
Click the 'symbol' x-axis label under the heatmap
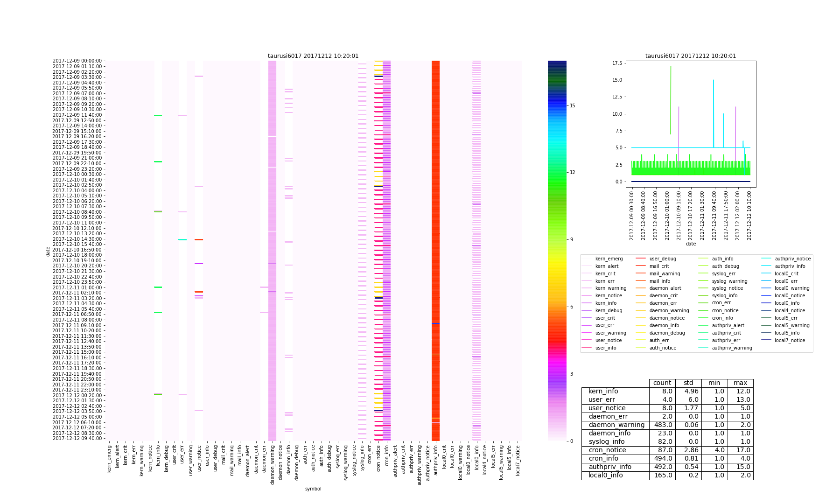point(313,489)
